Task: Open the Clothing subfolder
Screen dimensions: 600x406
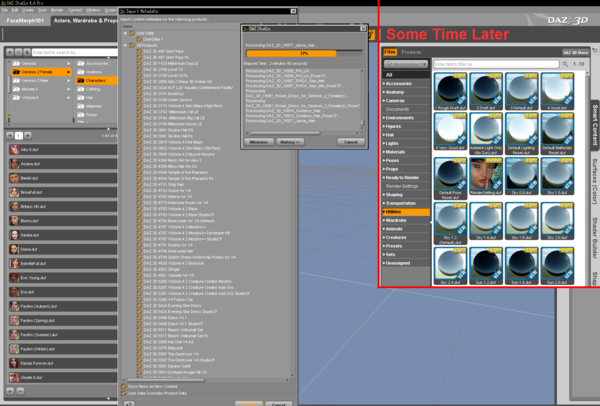Action: point(96,89)
